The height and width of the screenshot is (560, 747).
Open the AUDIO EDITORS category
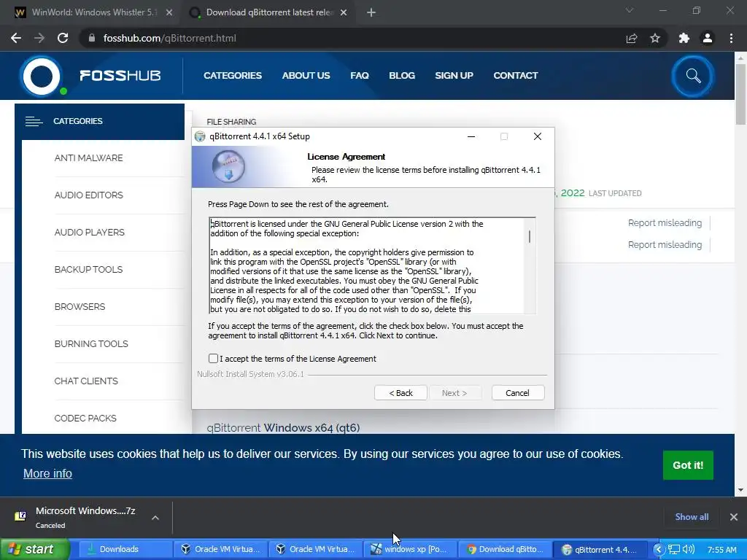88,195
